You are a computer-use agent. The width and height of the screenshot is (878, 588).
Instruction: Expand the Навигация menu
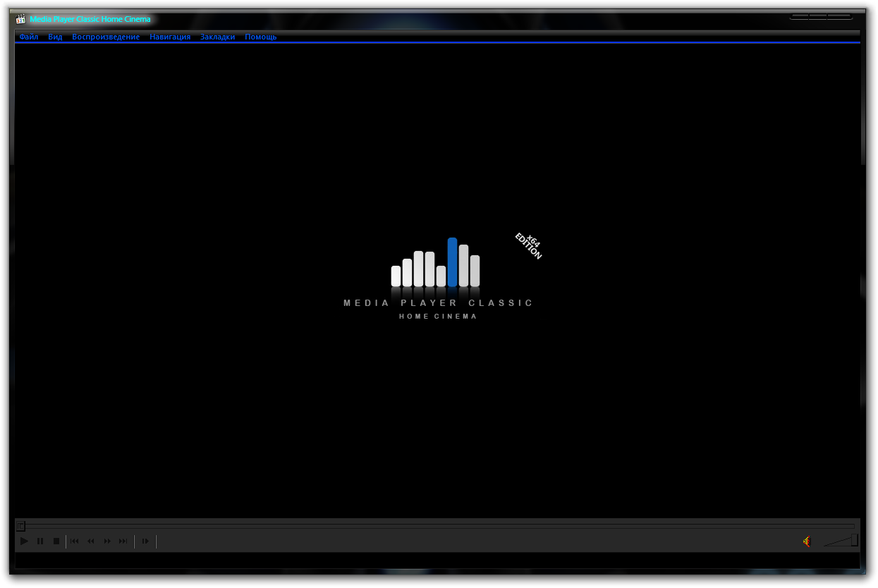click(x=170, y=37)
